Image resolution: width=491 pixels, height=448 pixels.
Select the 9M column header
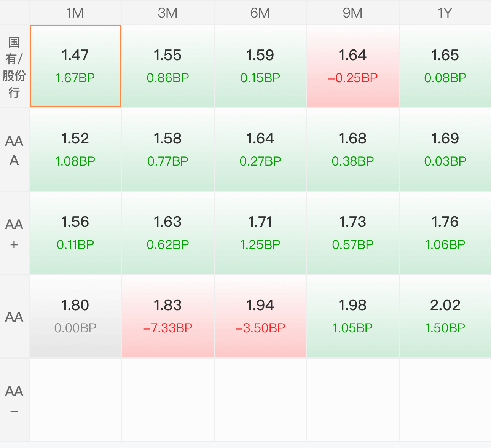353,13
